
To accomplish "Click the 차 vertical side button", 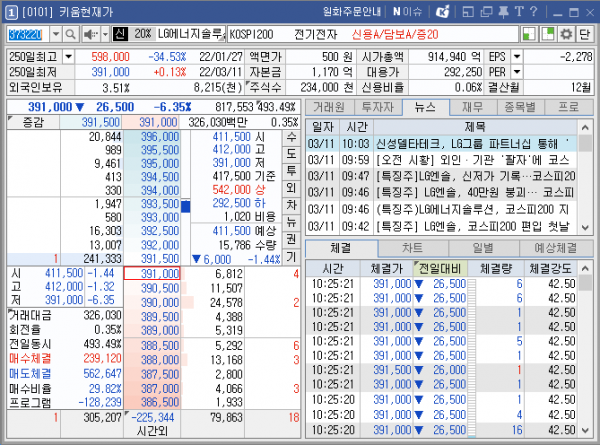I will click(x=291, y=205).
